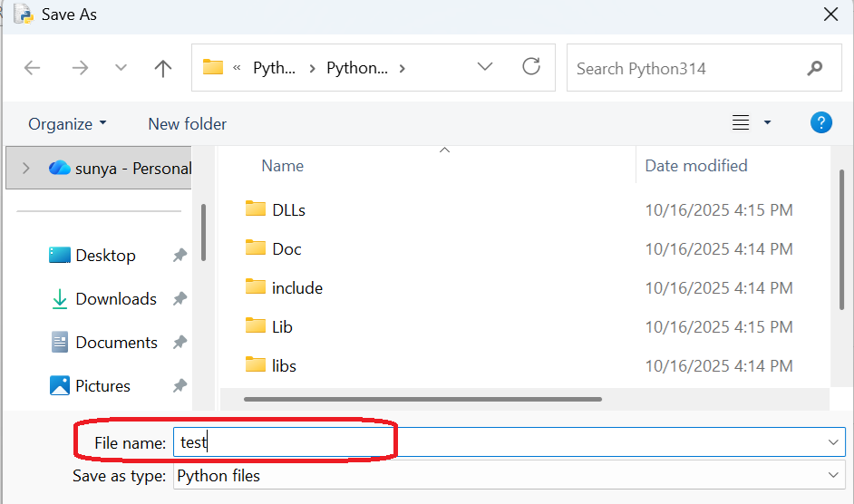Refresh the current folder view
854x504 pixels.
point(531,67)
